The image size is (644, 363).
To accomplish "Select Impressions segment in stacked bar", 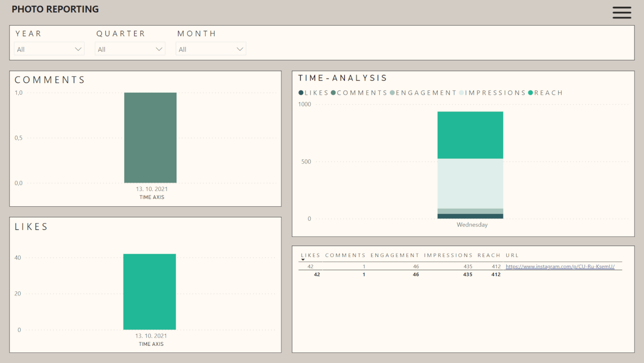I will [470, 184].
